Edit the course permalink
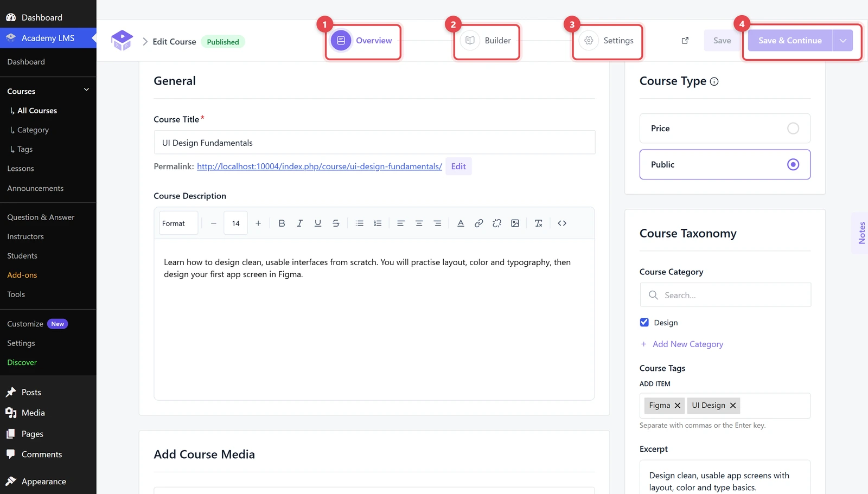 tap(458, 166)
